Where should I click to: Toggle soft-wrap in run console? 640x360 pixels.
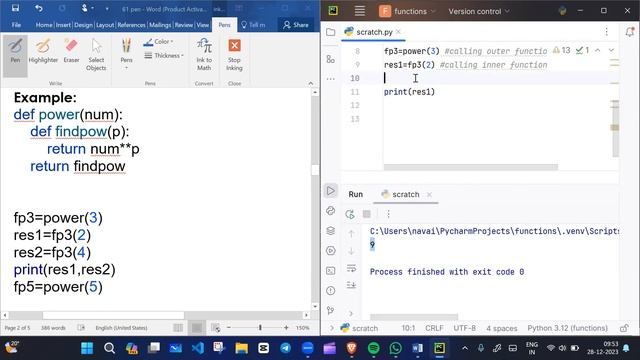coord(351,268)
